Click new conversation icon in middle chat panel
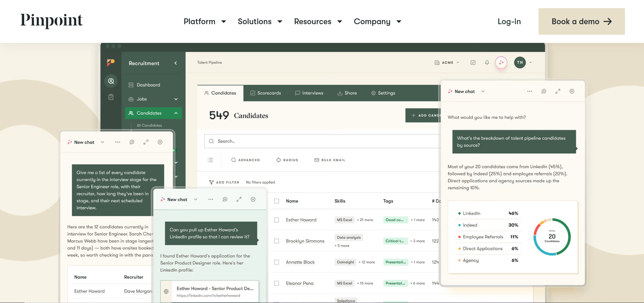The height and width of the screenshot is (303, 644). 225,200
